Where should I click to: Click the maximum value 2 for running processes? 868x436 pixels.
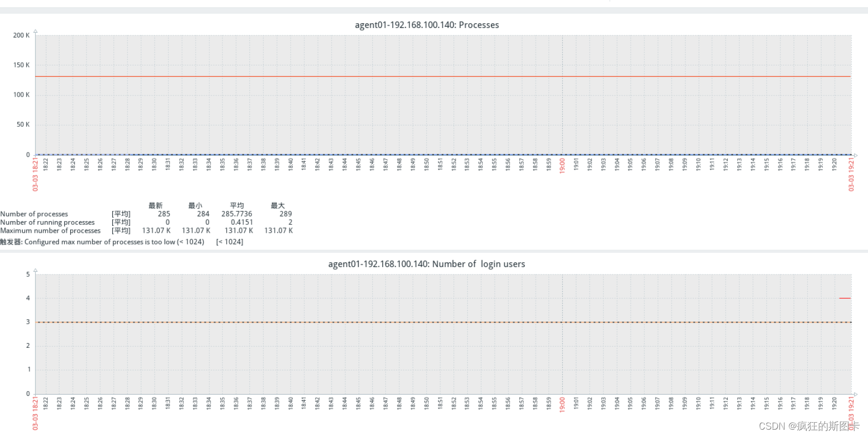290,222
